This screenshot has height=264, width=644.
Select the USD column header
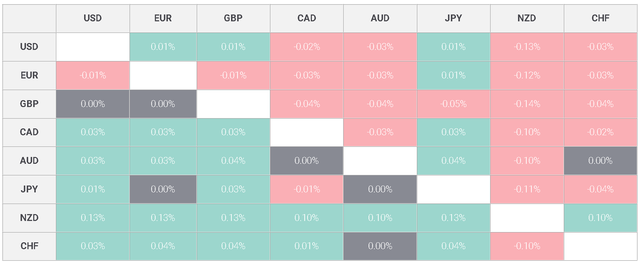coord(93,18)
